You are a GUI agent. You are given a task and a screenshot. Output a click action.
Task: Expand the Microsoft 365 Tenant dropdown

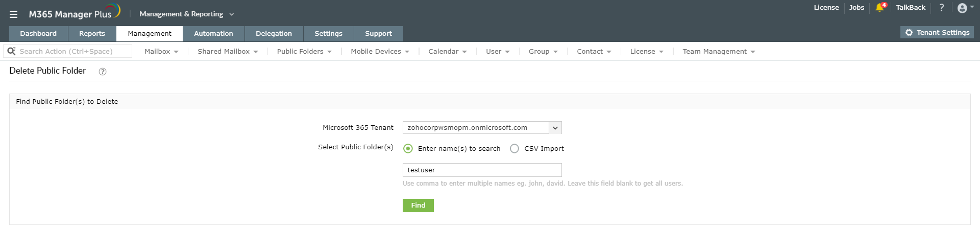point(555,128)
